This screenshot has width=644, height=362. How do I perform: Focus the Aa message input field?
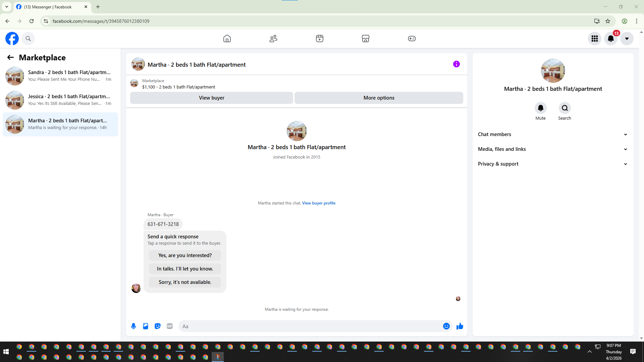310,326
